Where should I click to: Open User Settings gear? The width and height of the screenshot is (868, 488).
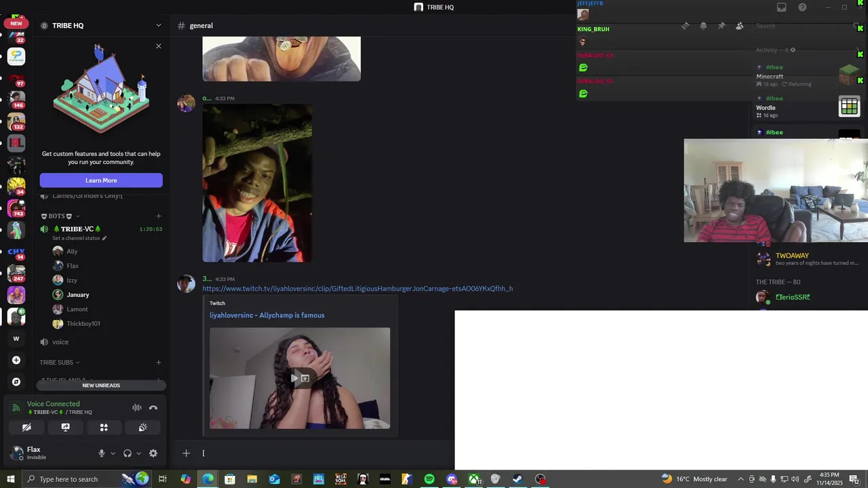pyautogui.click(x=153, y=453)
